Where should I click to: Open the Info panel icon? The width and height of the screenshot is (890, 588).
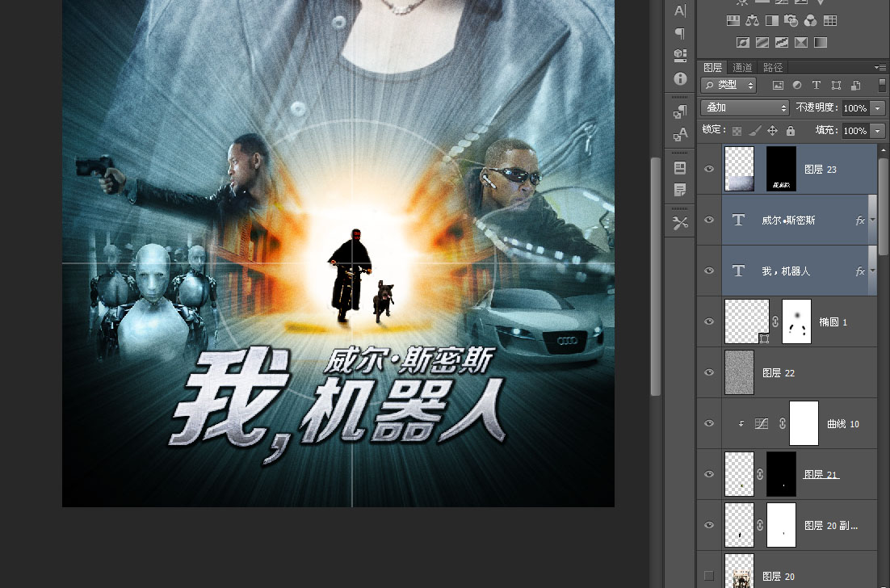pyautogui.click(x=680, y=78)
